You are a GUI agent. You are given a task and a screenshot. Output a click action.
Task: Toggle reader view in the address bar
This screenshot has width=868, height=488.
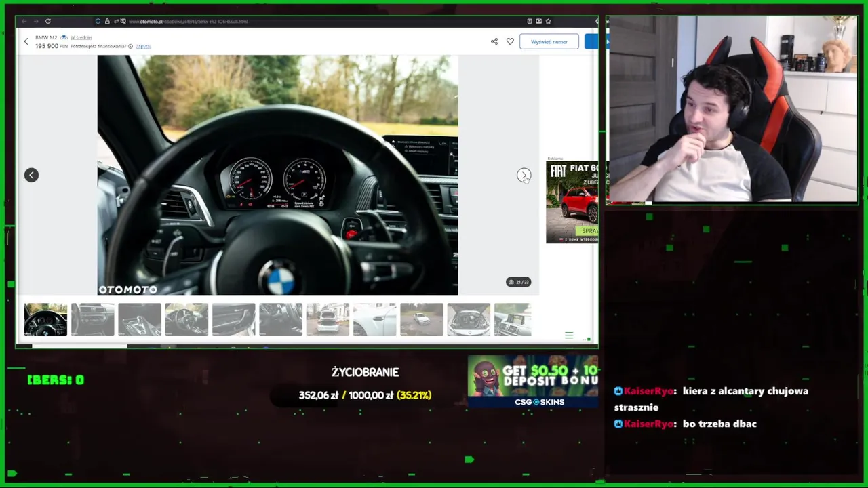click(x=530, y=21)
